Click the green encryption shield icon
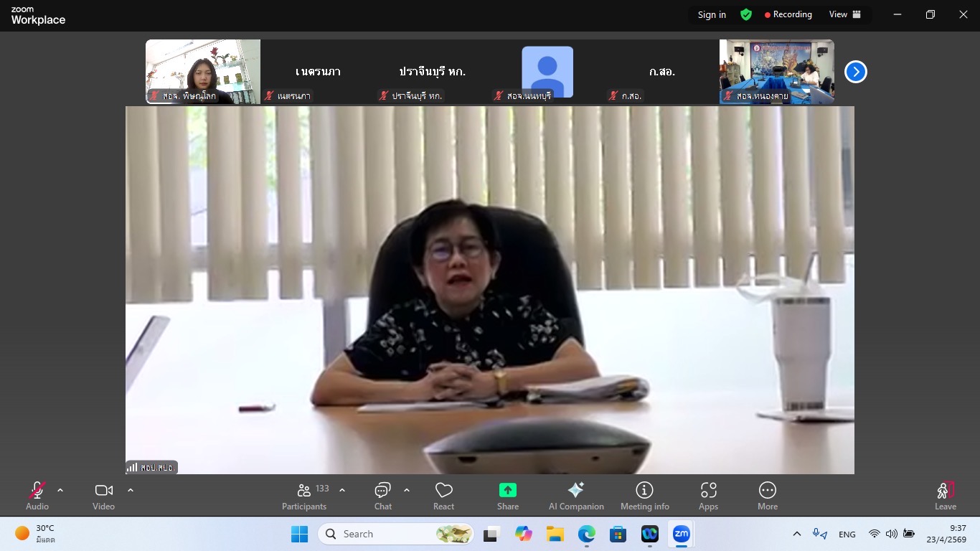The image size is (980, 551). 746,14
